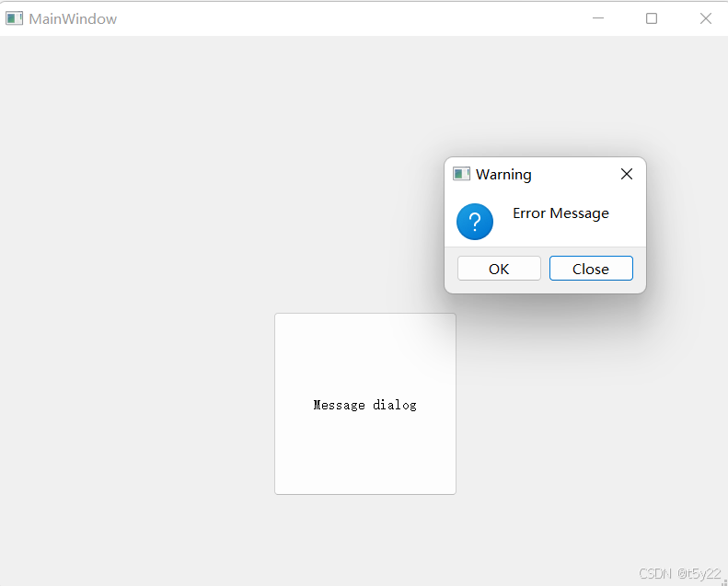
Task: Click the MainWindow app icon in title bar
Action: [x=14, y=18]
